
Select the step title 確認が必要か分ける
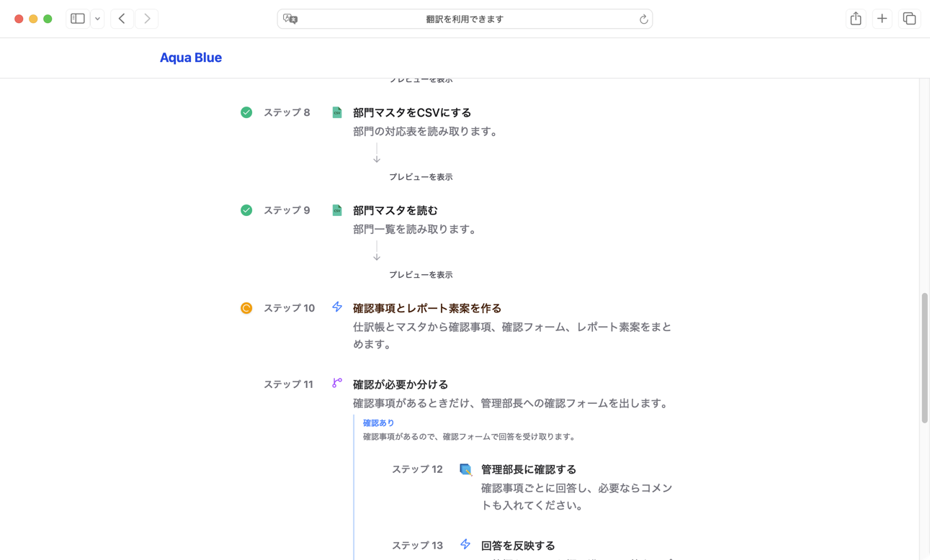[401, 384]
